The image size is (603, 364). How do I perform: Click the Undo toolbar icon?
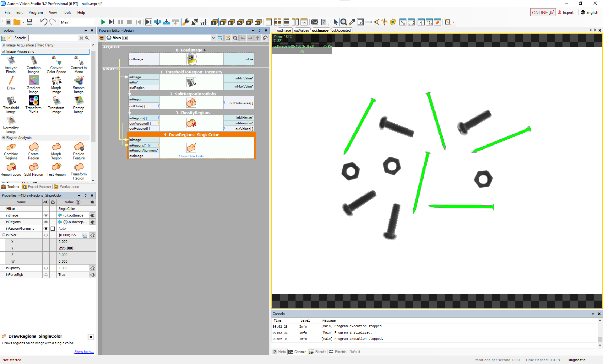[x=44, y=22]
